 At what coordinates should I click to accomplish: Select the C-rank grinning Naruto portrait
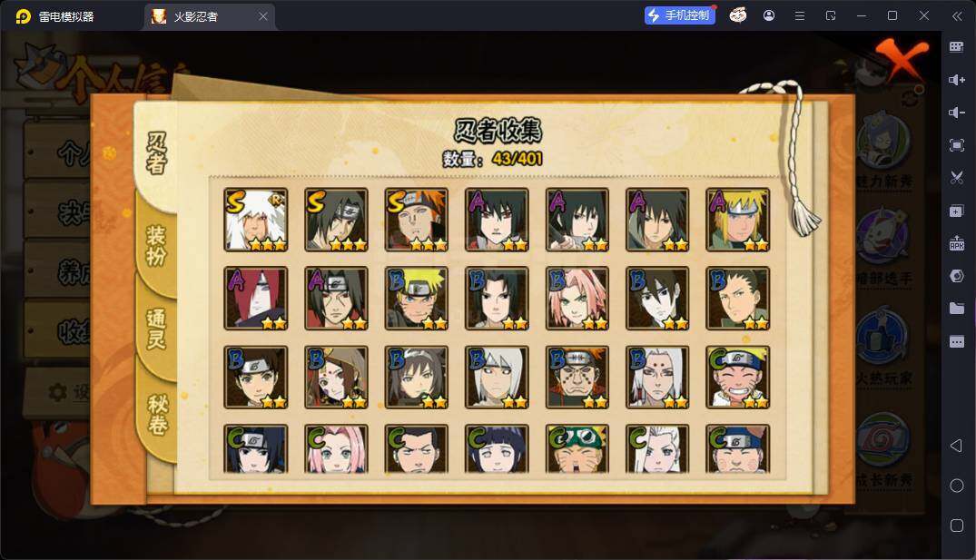737,377
